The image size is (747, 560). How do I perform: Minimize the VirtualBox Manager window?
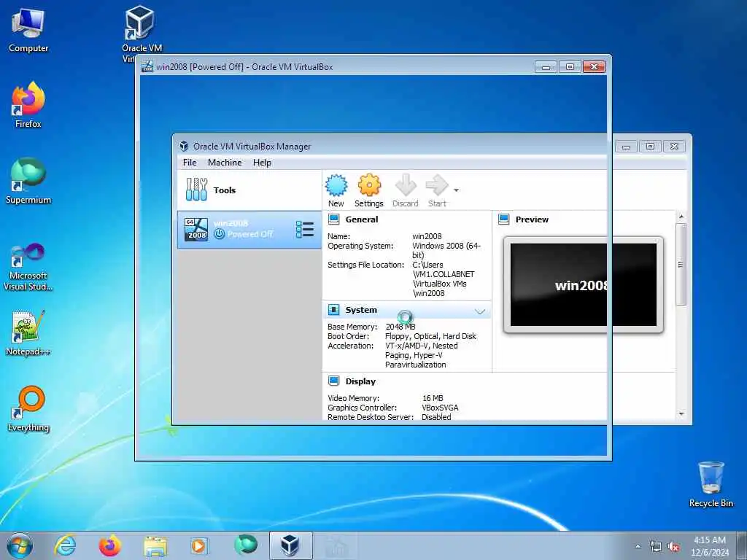pyautogui.click(x=626, y=147)
